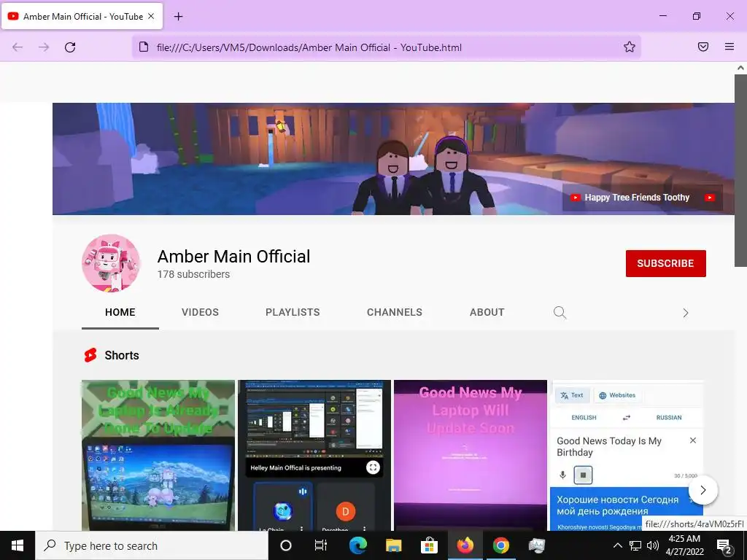The image size is (747, 560).
Task: Click the 178 subscribers text
Action: tap(193, 274)
